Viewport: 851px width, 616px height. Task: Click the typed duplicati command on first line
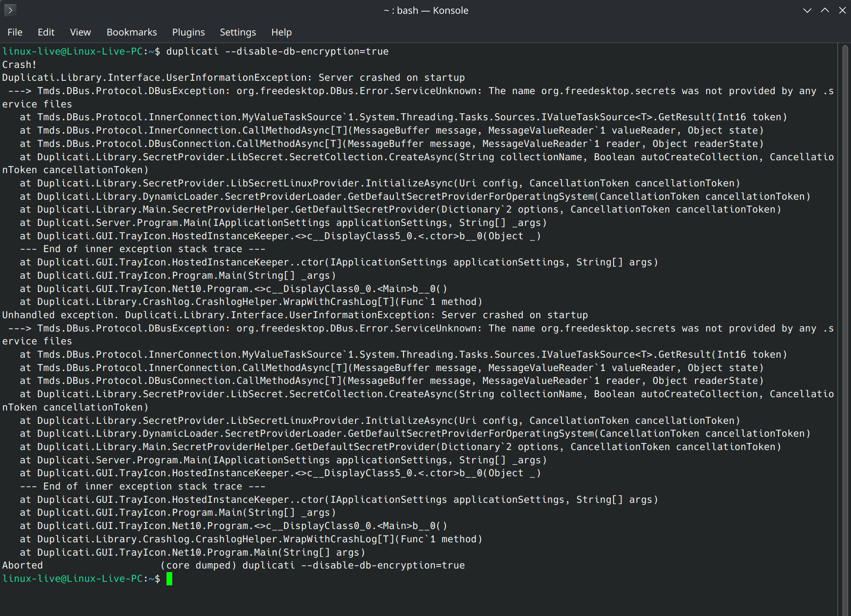point(277,51)
